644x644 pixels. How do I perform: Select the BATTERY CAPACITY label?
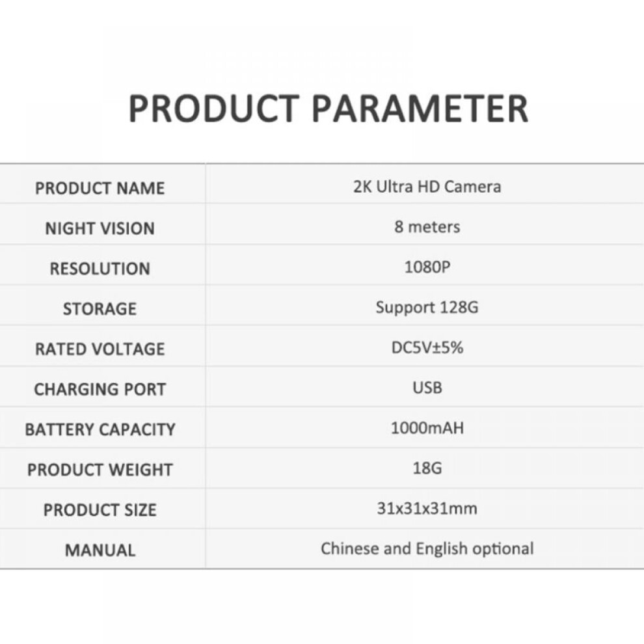[x=100, y=429]
